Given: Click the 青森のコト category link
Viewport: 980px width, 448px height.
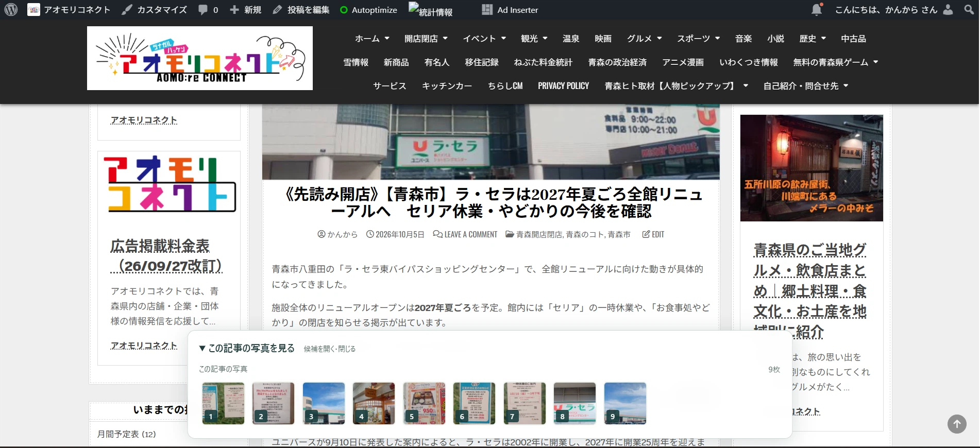Looking at the screenshot, I should [x=585, y=234].
